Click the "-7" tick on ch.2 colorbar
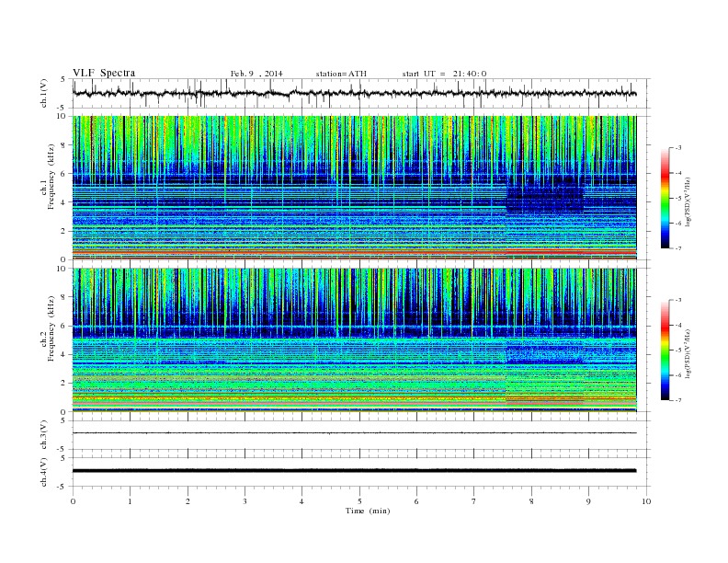The height and width of the screenshot is (563, 728). pyautogui.click(x=677, y=400)
